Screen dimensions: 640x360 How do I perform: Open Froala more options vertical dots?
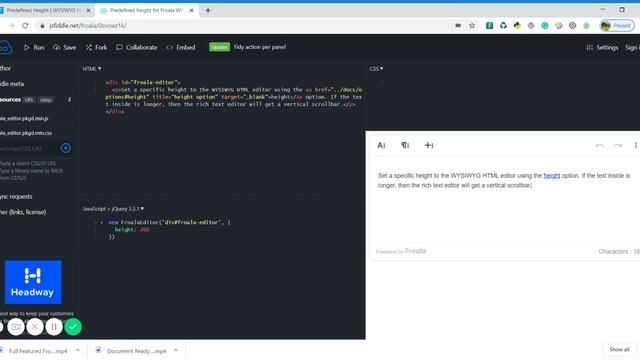click(x=636, y=145)
